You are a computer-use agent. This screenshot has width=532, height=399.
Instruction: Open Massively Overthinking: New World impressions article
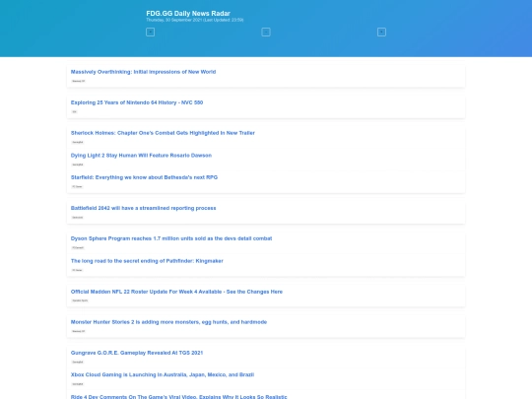(x=143, y=72)
